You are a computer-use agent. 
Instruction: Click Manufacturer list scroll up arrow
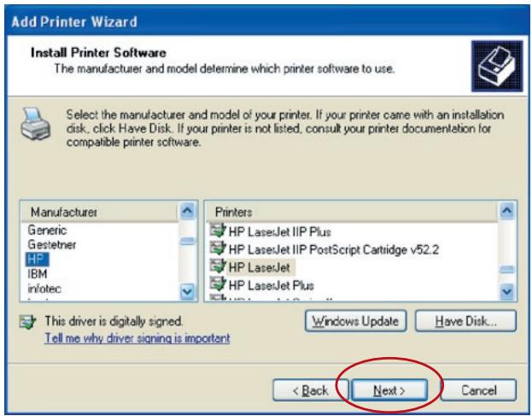187,211
